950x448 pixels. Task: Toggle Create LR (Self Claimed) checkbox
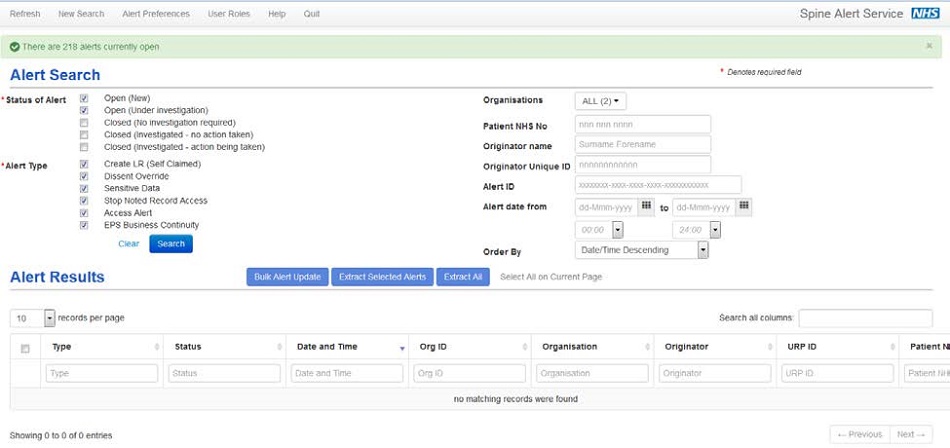click(x=84, y=164)
